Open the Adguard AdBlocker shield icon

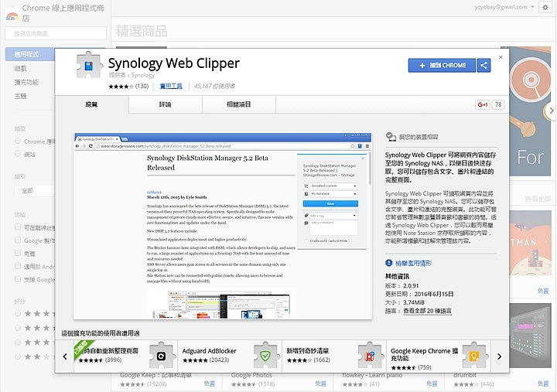265,356
